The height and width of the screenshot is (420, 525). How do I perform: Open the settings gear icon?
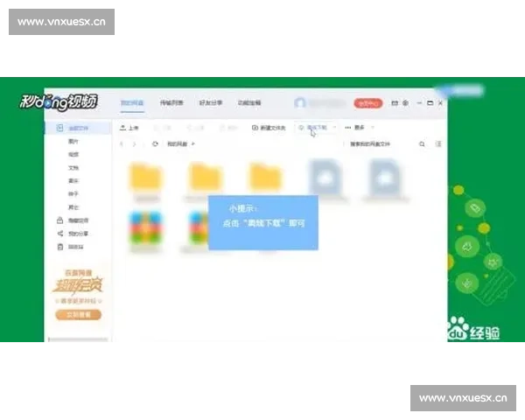pos(405,103)
